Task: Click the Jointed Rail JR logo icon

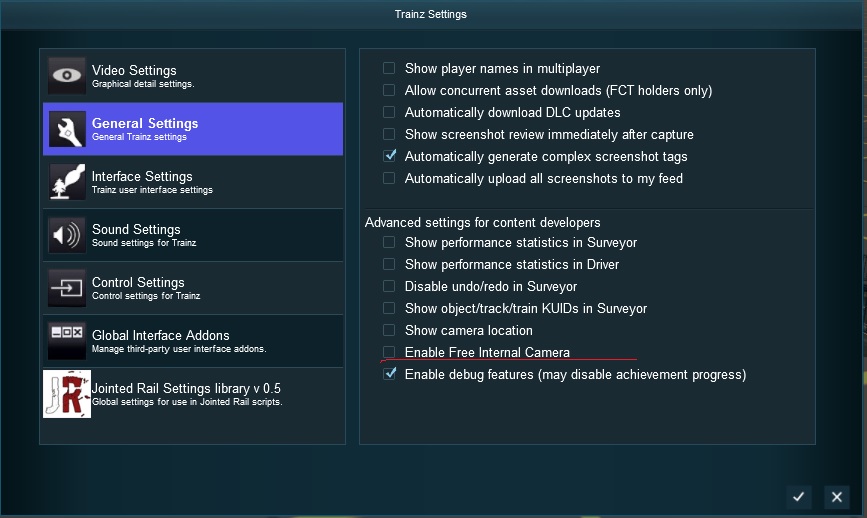Action: tap(67, 394)
